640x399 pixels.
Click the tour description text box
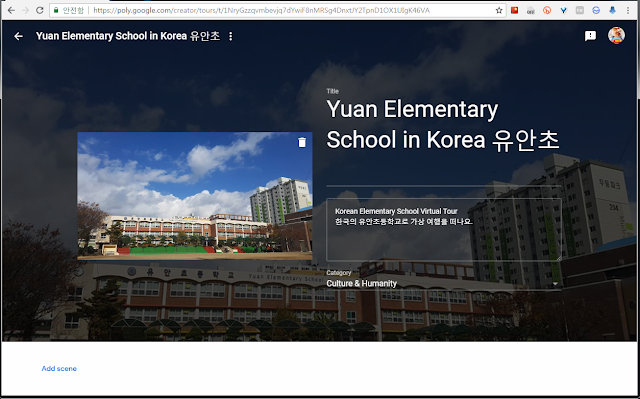point(444,230)
